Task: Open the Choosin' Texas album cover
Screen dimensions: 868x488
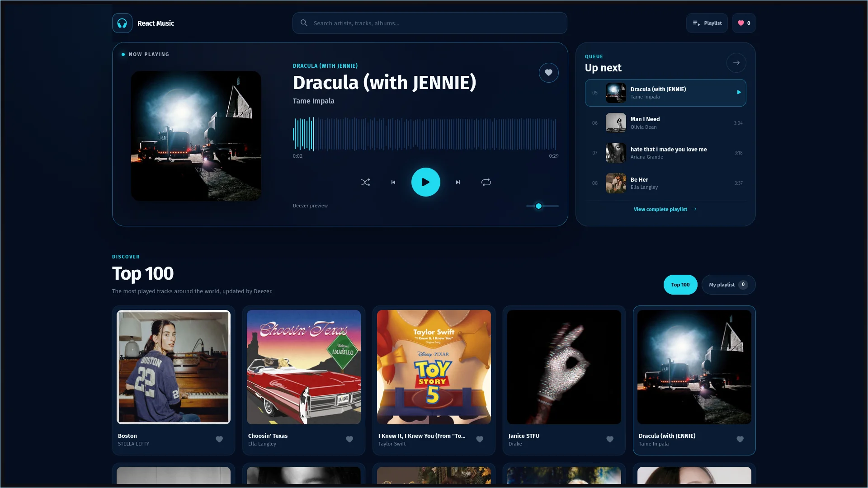Action: [304, 367]
